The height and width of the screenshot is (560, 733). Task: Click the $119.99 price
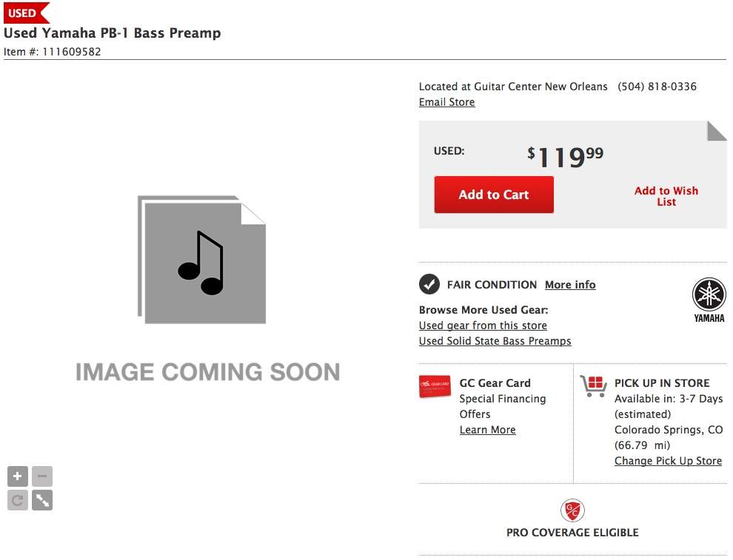(x=565, y=157)
